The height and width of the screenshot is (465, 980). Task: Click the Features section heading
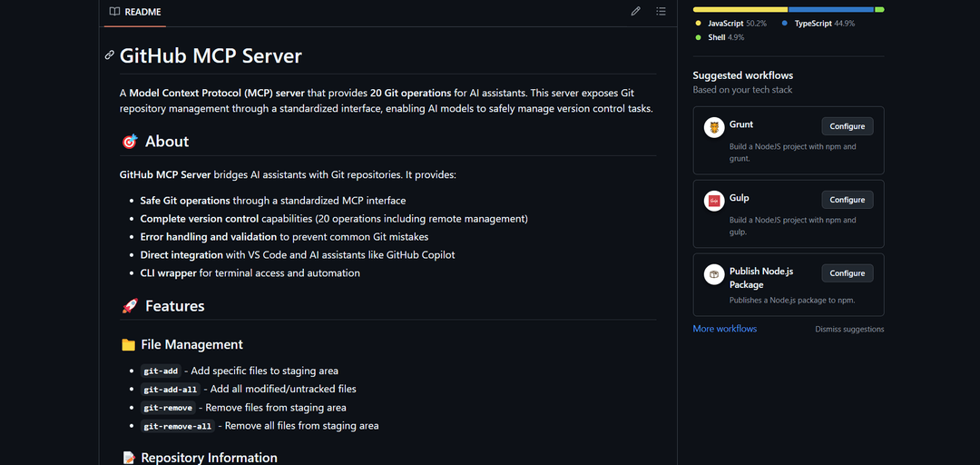coord(175,306)
